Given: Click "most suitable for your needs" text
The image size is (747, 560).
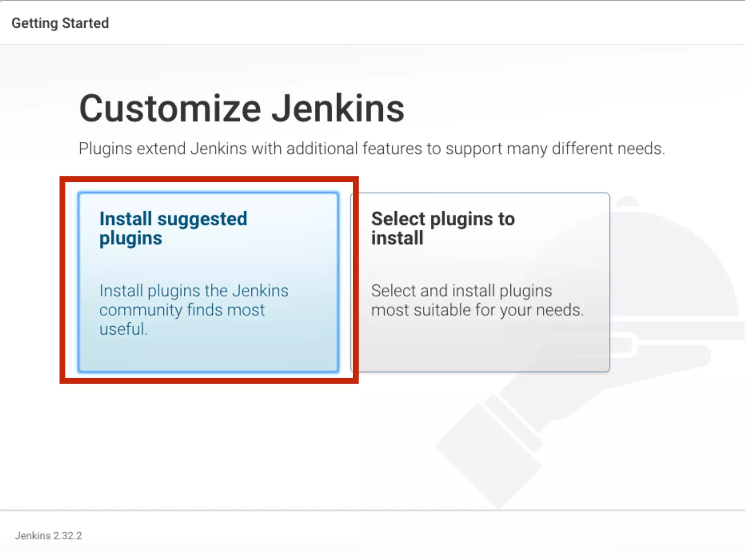Looking at the screenshot, I should click(477, 310).
